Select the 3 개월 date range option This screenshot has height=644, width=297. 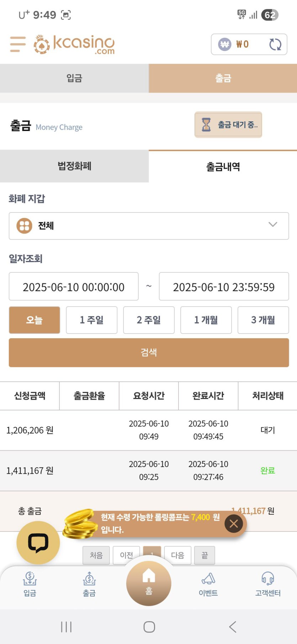tap(263, 320)
